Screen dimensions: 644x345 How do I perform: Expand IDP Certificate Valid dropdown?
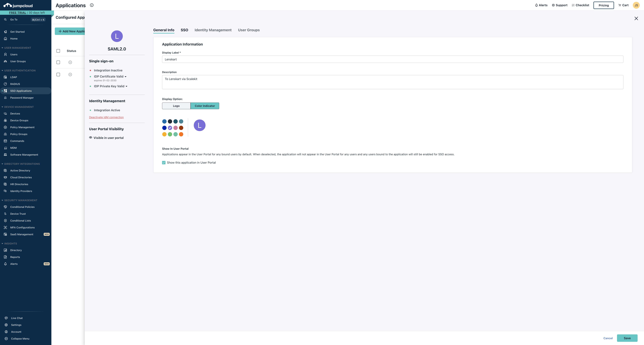125,77
